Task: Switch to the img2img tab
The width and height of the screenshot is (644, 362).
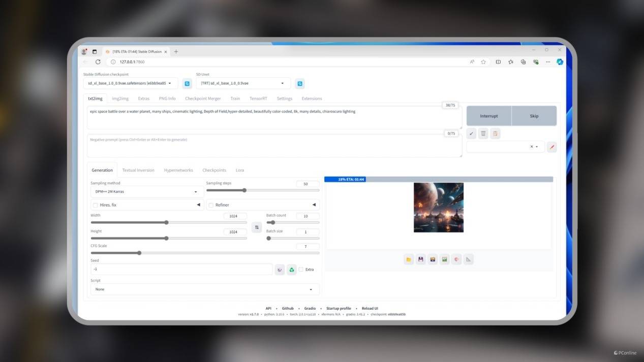Action: click(120, 98)
